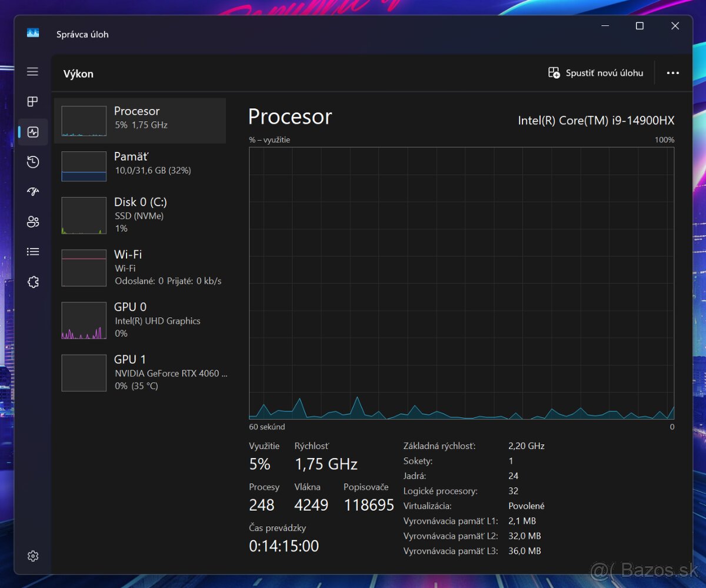Viewport: 706px width, 588px height.
Task: Open the Services puzzle-piece icon
Action: tap(32, 282)
